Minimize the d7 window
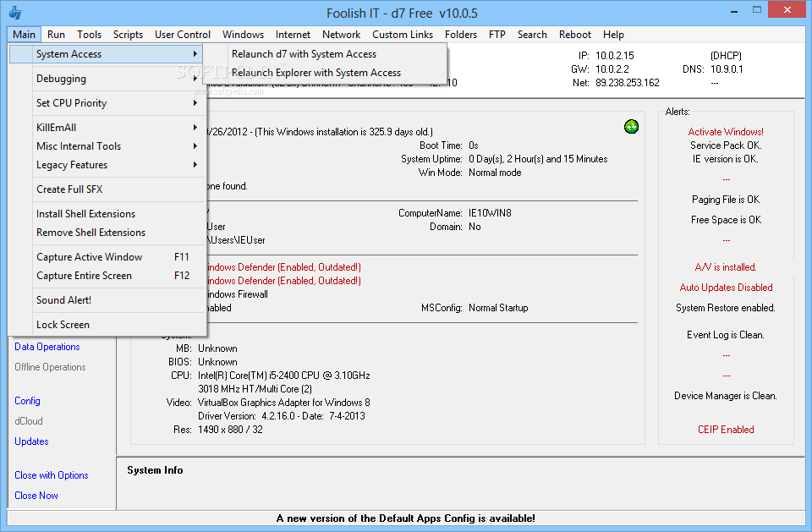The image size is (812, 532). coord(735,10)
